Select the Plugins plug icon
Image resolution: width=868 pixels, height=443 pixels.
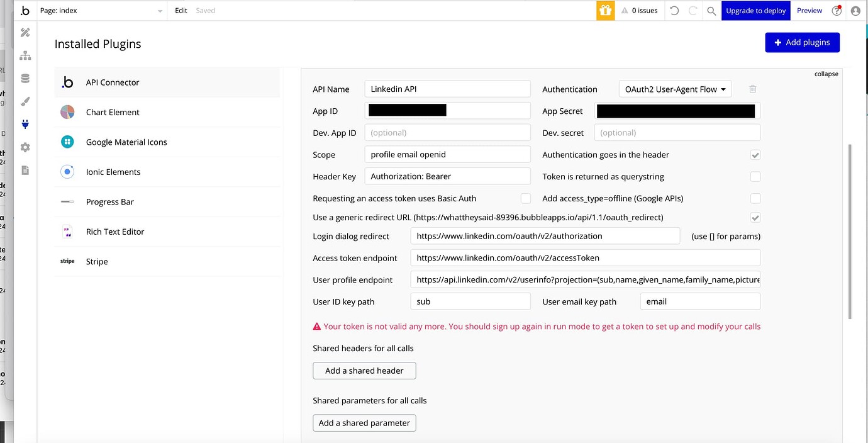click(25, 124)
